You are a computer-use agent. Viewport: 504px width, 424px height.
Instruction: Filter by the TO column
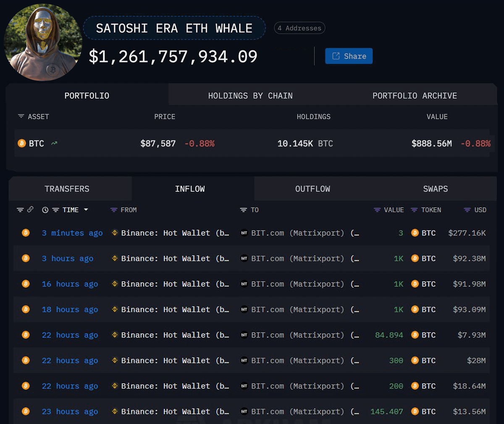243,209
